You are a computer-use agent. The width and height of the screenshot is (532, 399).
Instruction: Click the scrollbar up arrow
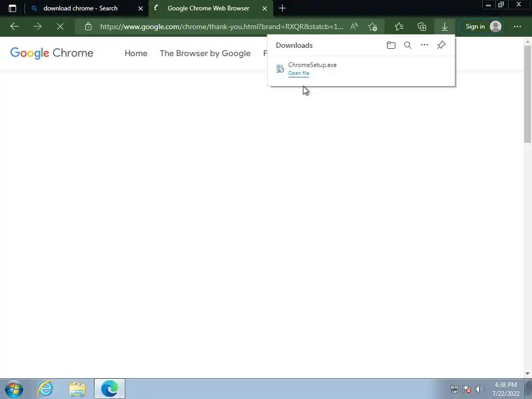pyautogui.click(x=527, y=42)
